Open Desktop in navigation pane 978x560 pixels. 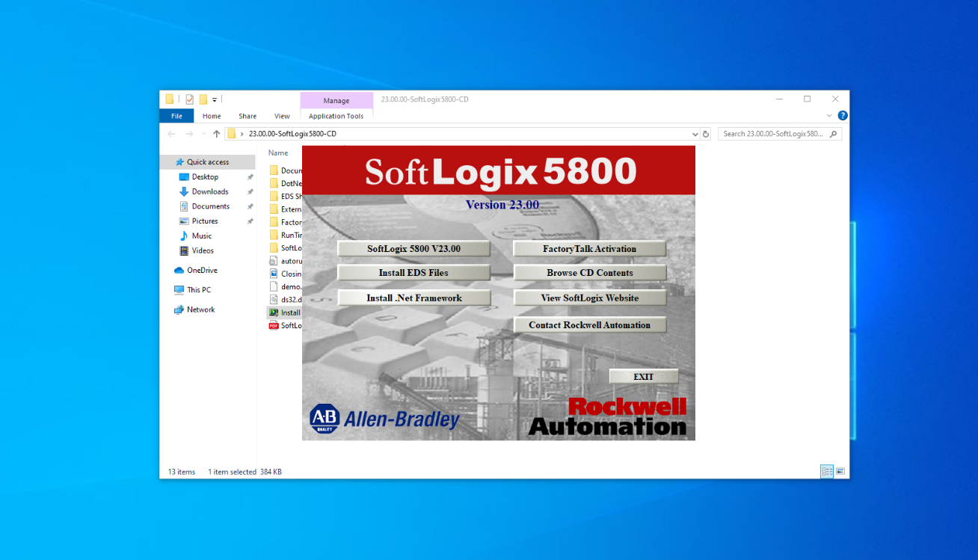coord(205,177)
